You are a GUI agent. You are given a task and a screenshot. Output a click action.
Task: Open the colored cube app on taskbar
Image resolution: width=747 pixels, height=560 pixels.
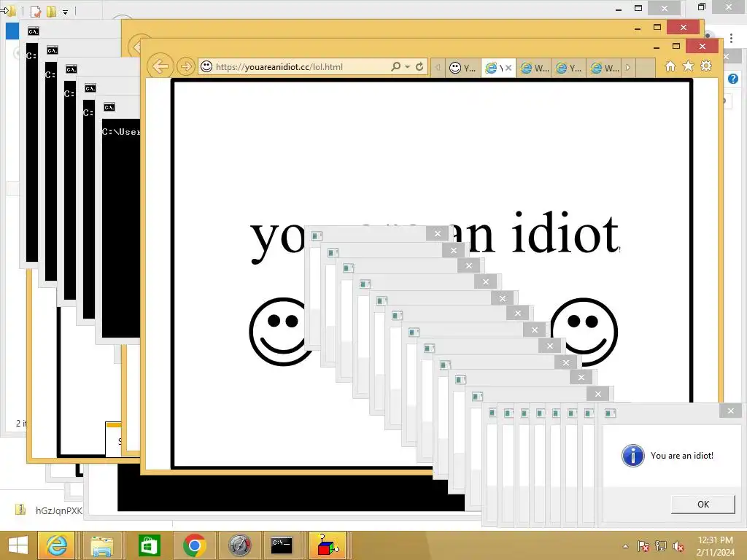click(327, 545)
